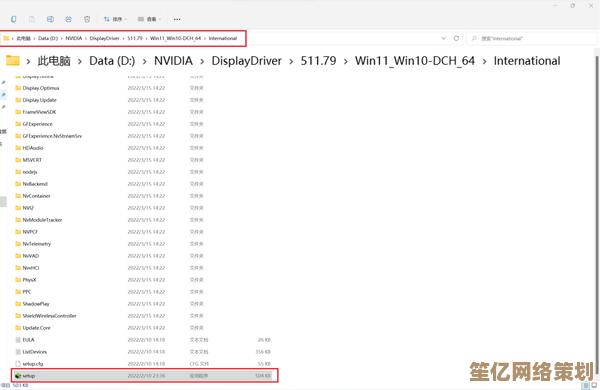Select the MSVCRT folder icon
Screen dimensions: 600x390
[x=18, y=160]
